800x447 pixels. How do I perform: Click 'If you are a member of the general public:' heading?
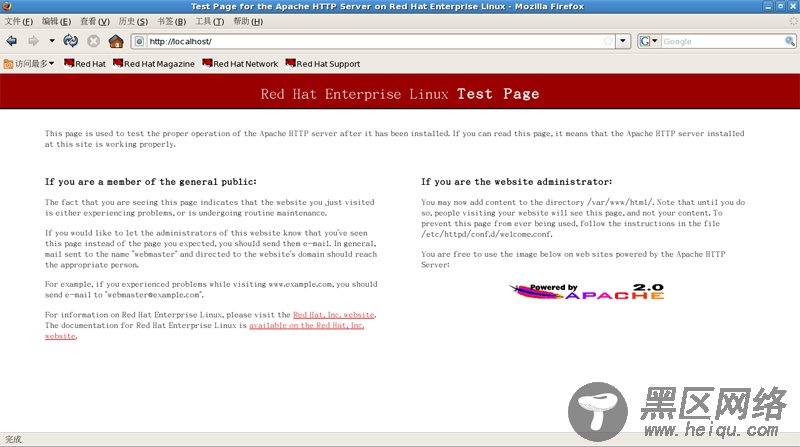click(x=151, y=182)
